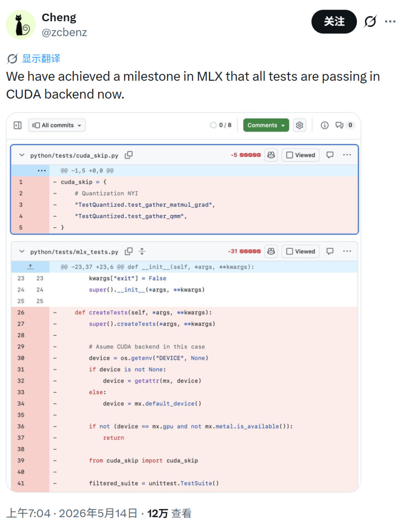Comment on the mlx_tests.py file
This screenshot has height=532, width=399.
point(330,252)
